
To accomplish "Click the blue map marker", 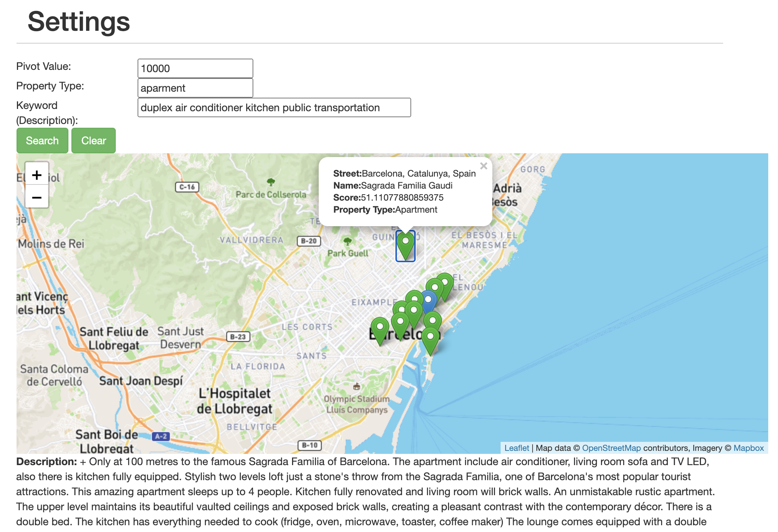I will 428,301.
